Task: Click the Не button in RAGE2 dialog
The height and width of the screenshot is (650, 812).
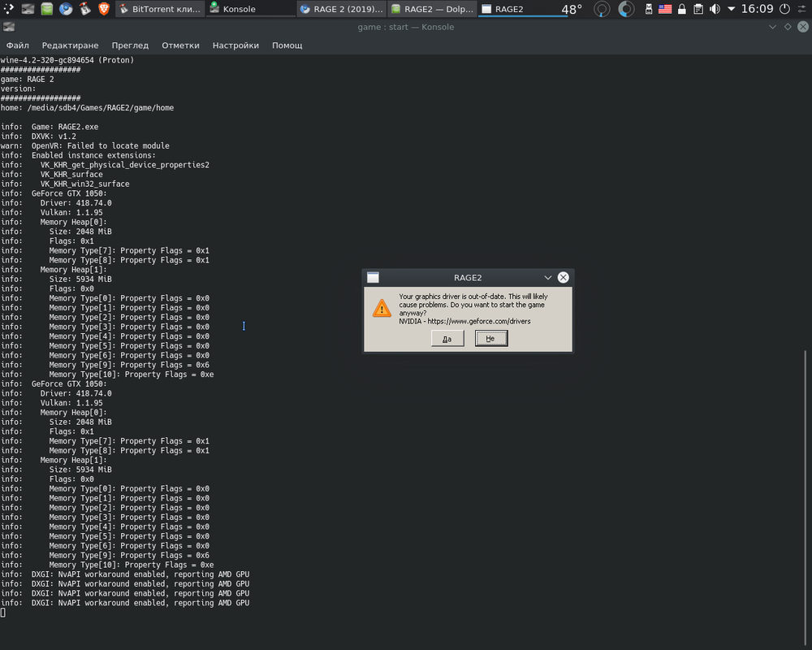Action: coord(491,339)
